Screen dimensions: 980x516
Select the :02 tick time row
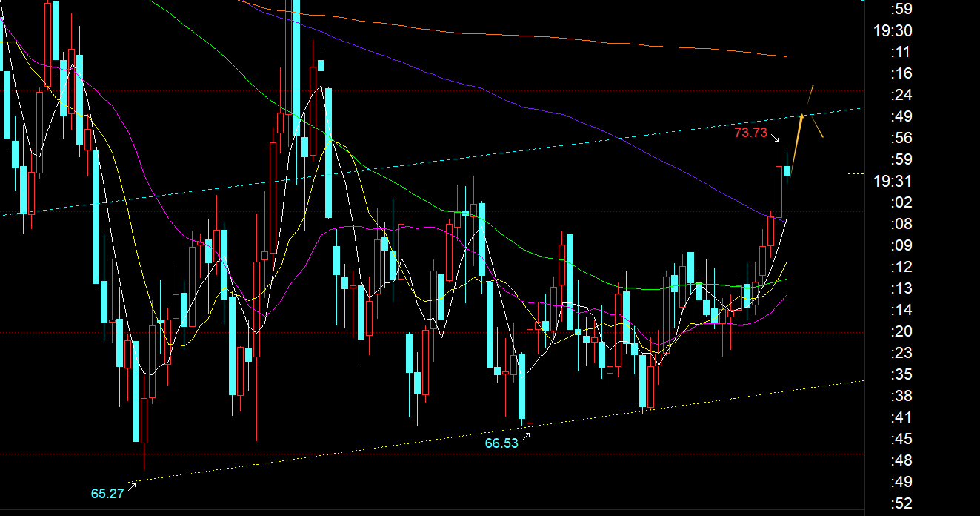tap(901, 202)
